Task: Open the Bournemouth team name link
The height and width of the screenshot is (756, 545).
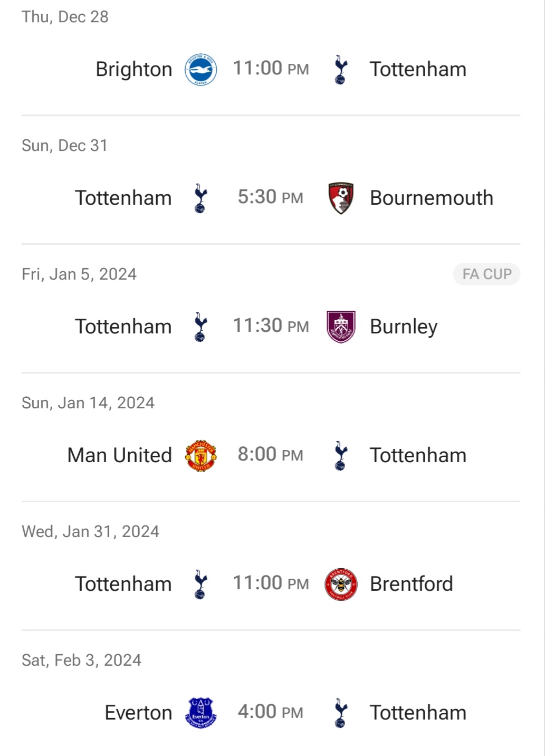Action: pos(432,198)
